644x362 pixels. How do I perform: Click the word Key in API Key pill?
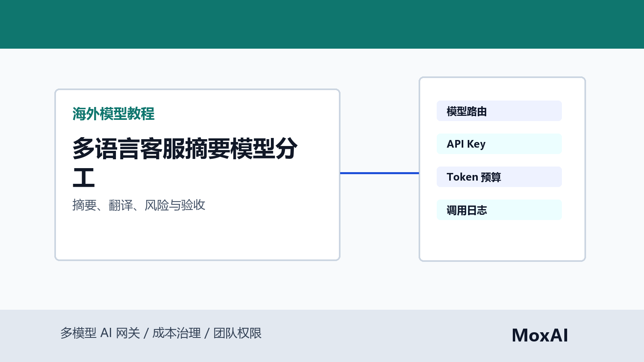(x=476, y=144)
